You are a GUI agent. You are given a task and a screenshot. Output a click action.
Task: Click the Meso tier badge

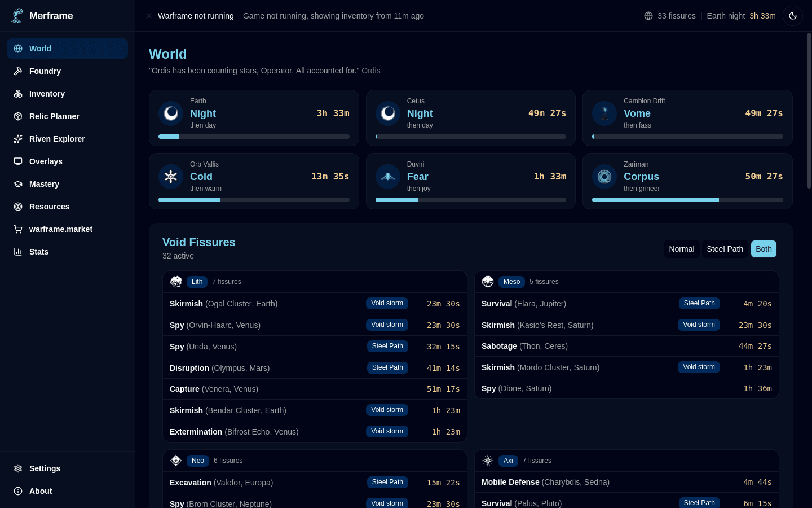[x=511, y=282]
